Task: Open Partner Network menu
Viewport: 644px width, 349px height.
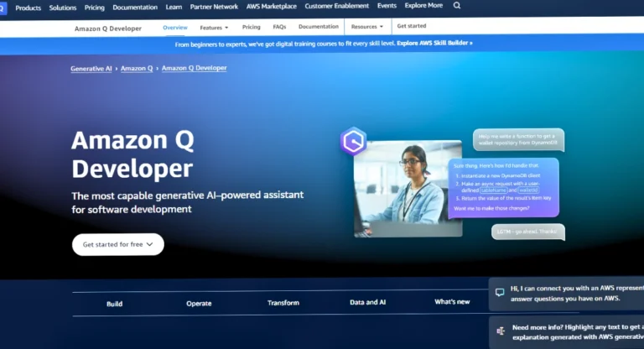Action: [214, 7]
